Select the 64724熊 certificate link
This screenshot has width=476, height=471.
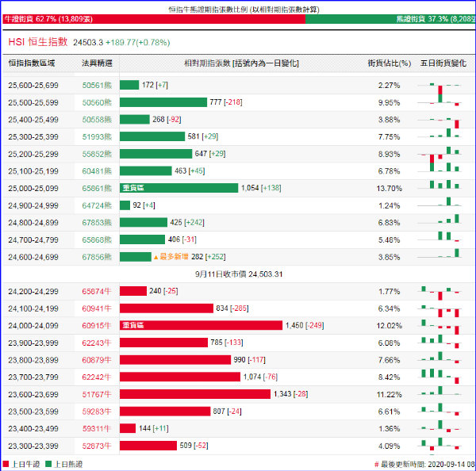pyautogui.click(x=97, y=205)
